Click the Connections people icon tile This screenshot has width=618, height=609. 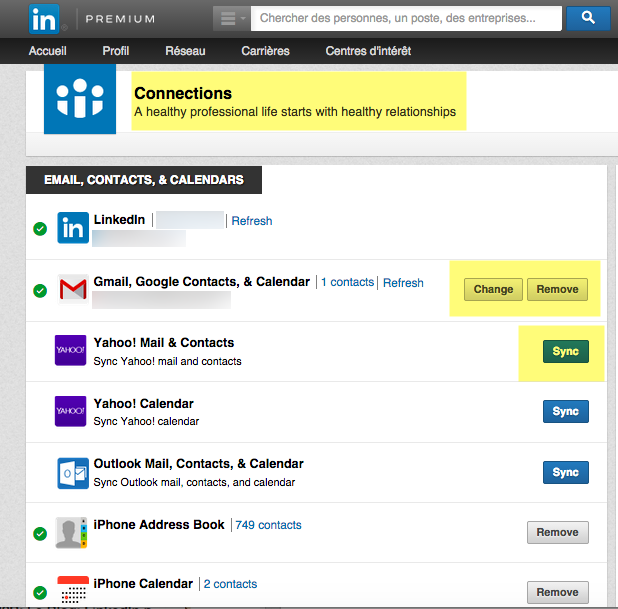click(x=80, y=99)
